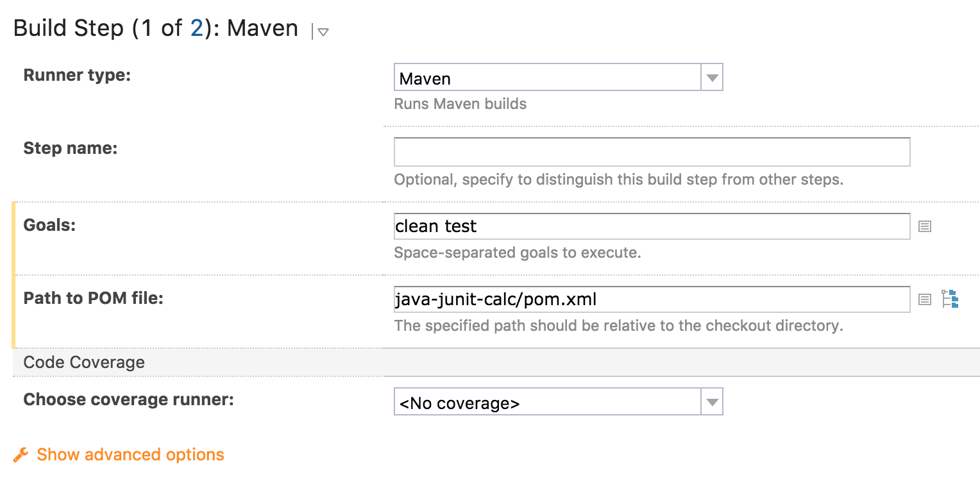Click the arrow on Runner type selector
980x477 pixels.
711,78
